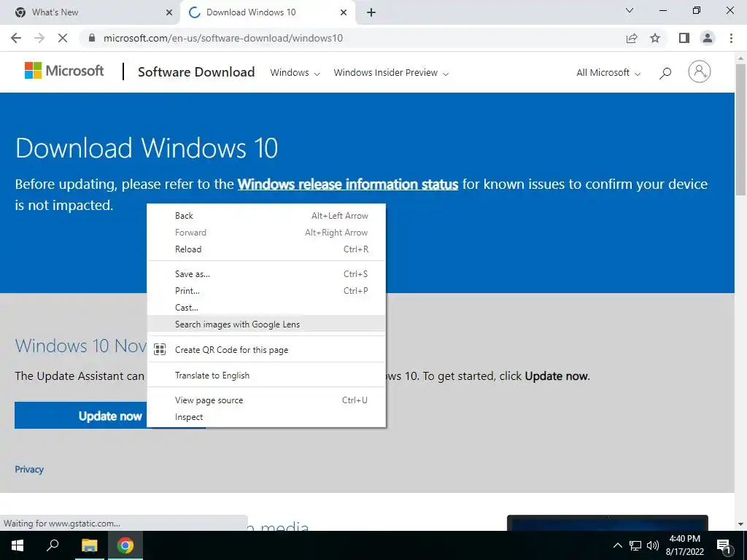
Task: Click the page vertical scrollbar thumb
Action: click(740, 128)
